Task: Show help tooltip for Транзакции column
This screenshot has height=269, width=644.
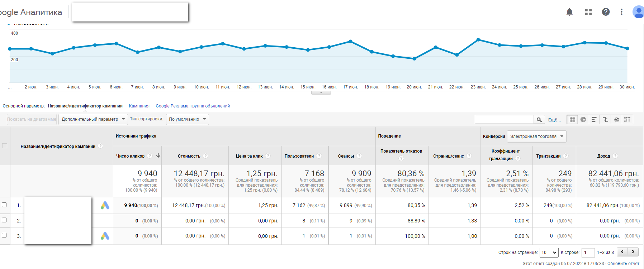Action: tap(565, 156)
